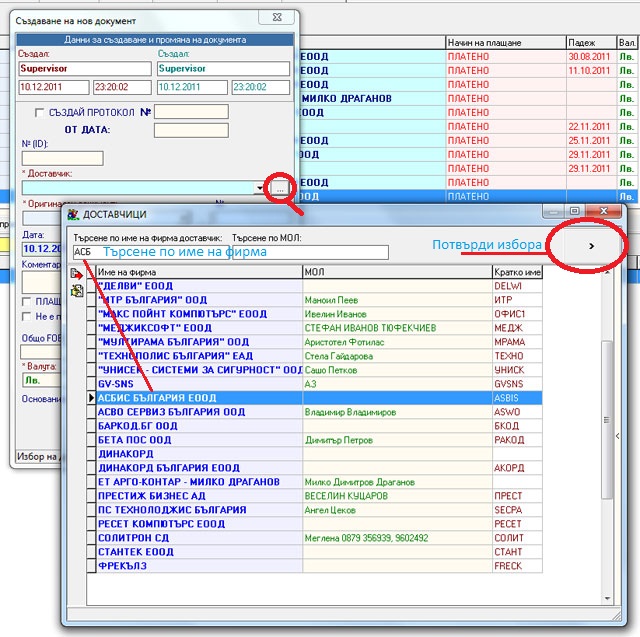Click the Валута field showing 'Лв.'
This screenshot has width=640, height=637.
[x=42, y=380]
